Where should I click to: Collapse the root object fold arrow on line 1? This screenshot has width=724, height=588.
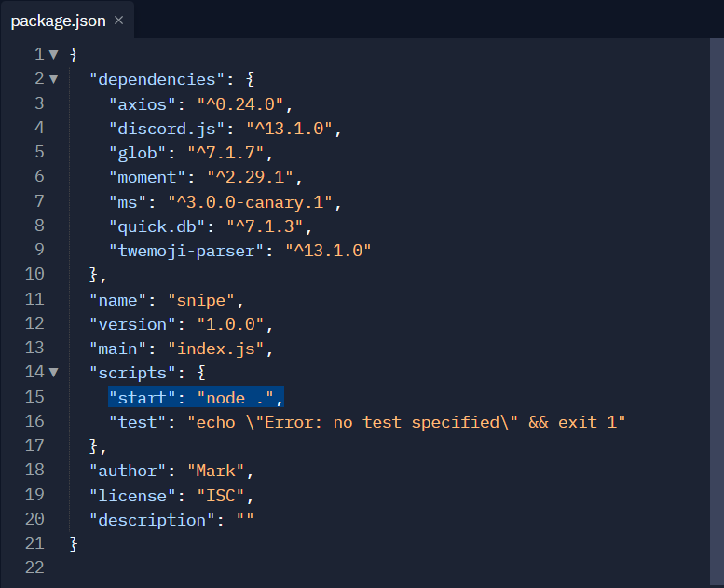(x=53, y=55)
